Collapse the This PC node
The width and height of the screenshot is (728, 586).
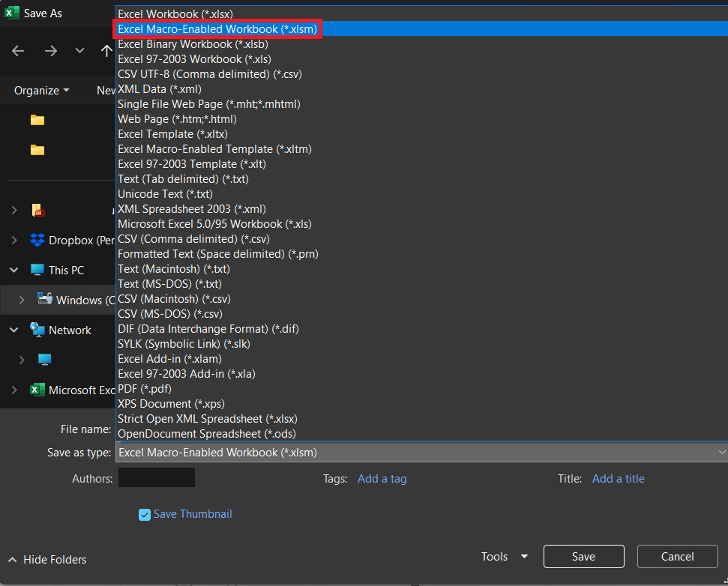(x=14, y=270)
